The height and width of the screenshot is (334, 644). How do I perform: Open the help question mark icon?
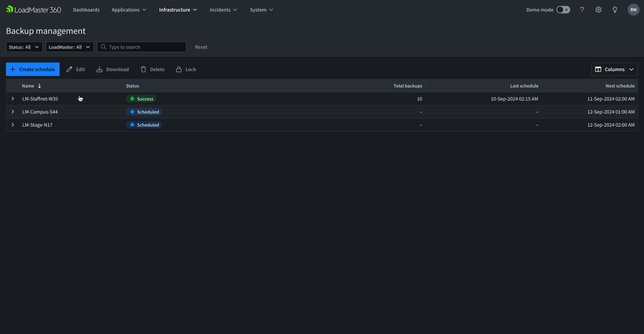[582, 10]
